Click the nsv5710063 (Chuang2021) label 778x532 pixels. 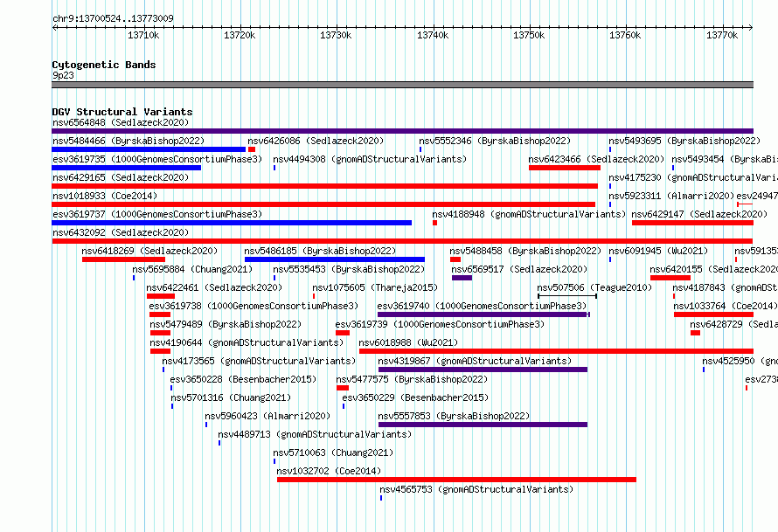pos(333,453)
